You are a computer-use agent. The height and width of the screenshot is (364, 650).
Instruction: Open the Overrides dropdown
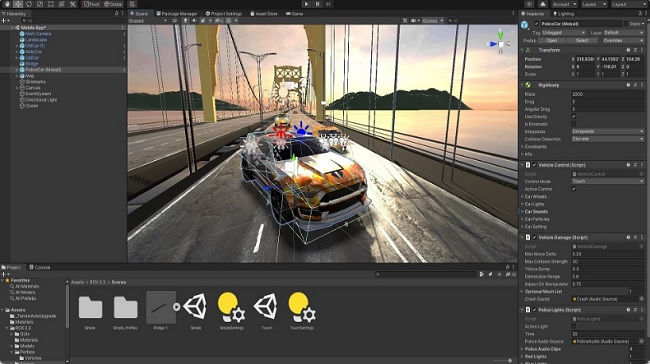pyautogui.click(x=623, y=41)
